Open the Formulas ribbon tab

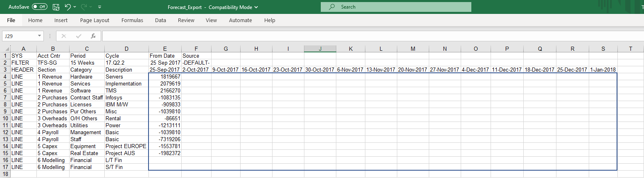pyautogui.click(x=132, y=20)
